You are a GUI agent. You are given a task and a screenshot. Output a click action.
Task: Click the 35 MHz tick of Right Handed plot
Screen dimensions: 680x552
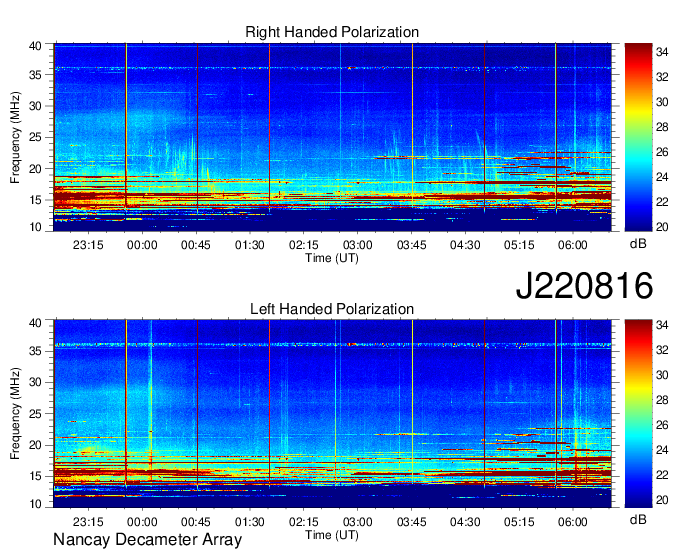[x=35, y=75]
